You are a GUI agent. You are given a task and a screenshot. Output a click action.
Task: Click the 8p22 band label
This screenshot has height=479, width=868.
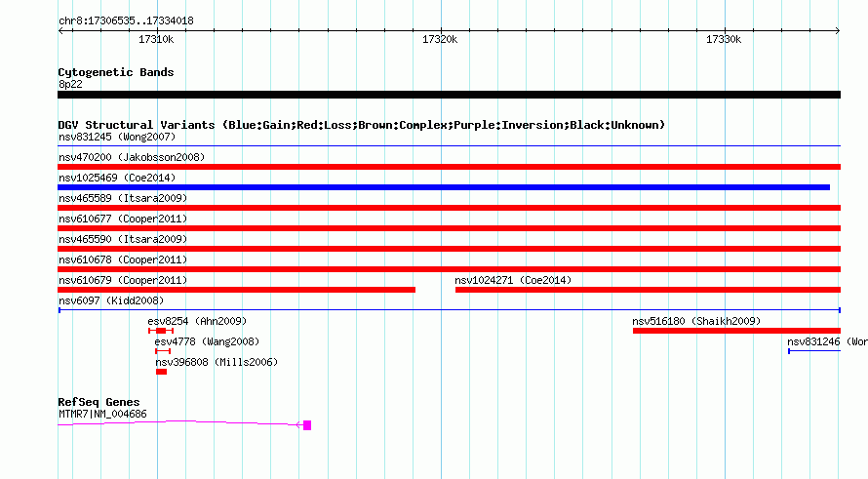70,84
